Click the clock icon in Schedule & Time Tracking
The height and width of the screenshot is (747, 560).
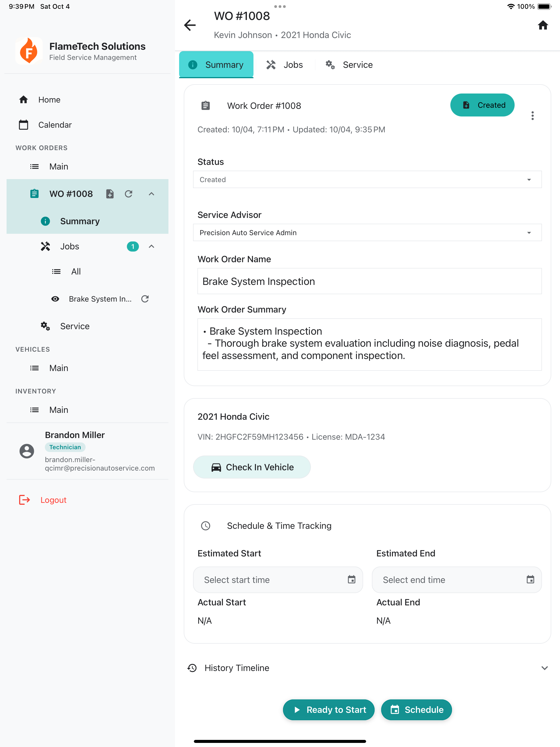click(205, 526)
